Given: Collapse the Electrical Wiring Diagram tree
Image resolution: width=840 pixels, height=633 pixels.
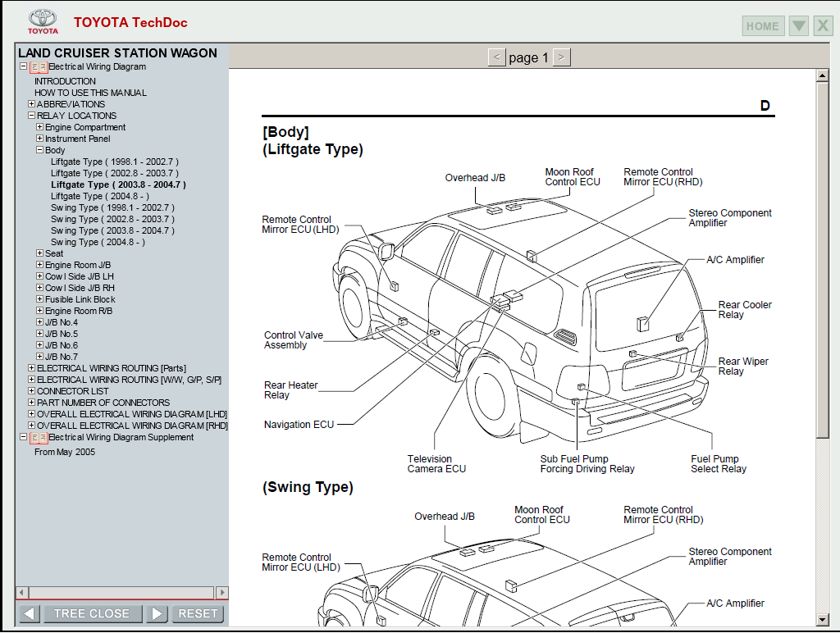Looking at the screenshot, I should (x=23, y=66).
